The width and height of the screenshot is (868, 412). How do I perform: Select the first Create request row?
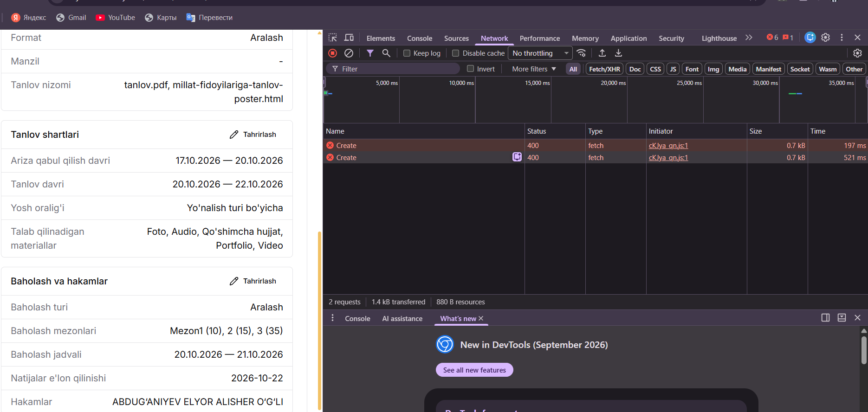596,145
